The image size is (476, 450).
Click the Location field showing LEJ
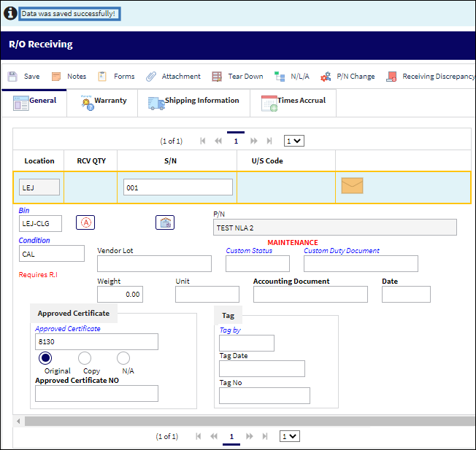point(39,187)
